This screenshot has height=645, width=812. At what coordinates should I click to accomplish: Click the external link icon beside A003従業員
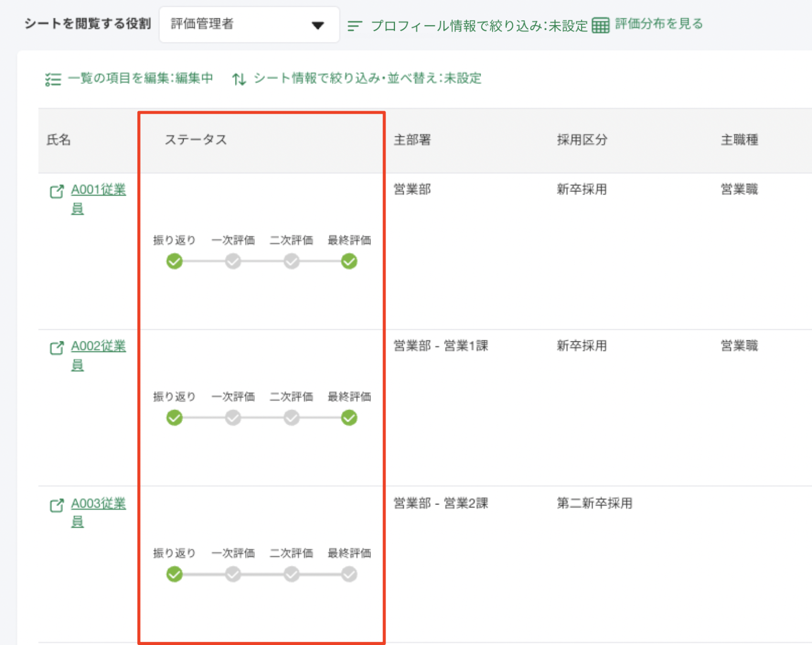tap(57, 505)
